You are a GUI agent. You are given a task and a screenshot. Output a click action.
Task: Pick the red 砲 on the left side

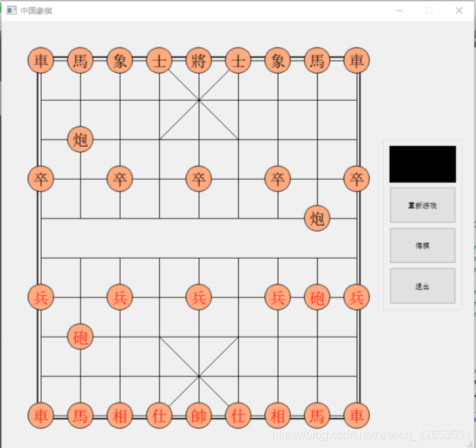click(x=80, y=337)
